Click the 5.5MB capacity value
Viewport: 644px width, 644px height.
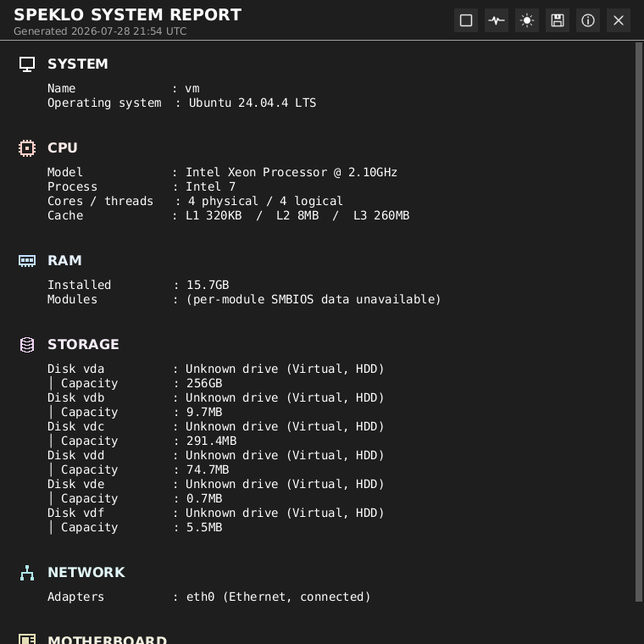204,527
